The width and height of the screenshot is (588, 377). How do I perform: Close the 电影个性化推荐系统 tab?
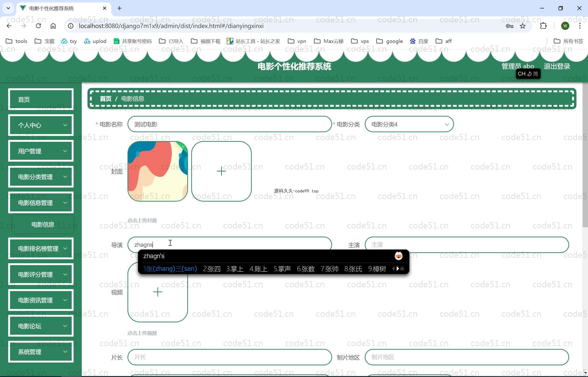(104, 8)
